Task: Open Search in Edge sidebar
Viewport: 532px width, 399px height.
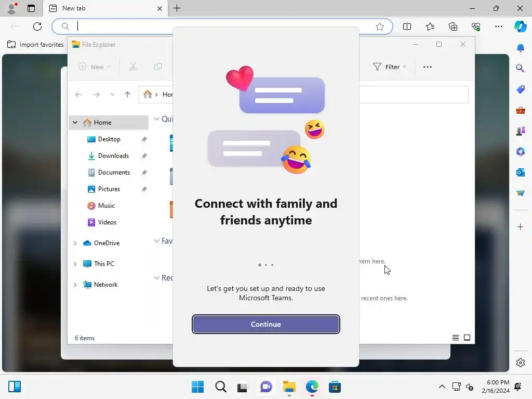Action: [520, 68]
